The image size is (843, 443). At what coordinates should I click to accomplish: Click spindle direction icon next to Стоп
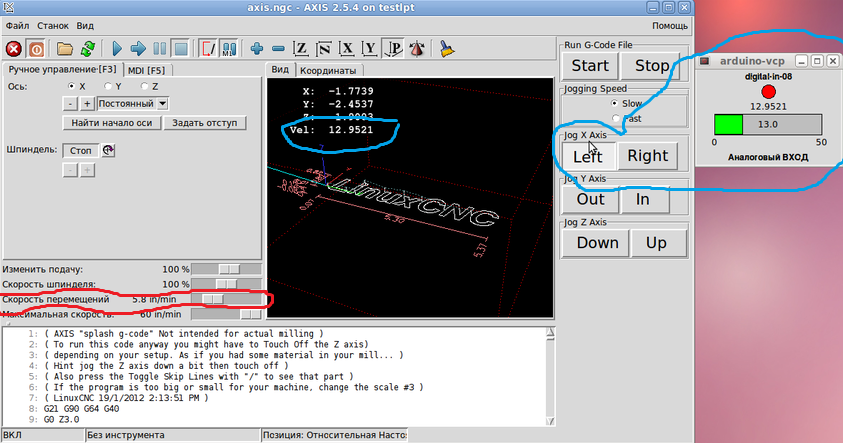(108, 150)
